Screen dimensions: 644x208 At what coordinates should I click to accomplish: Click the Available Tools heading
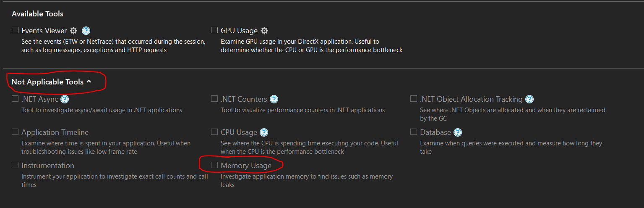pyautogui.click(x=37, y=14)
